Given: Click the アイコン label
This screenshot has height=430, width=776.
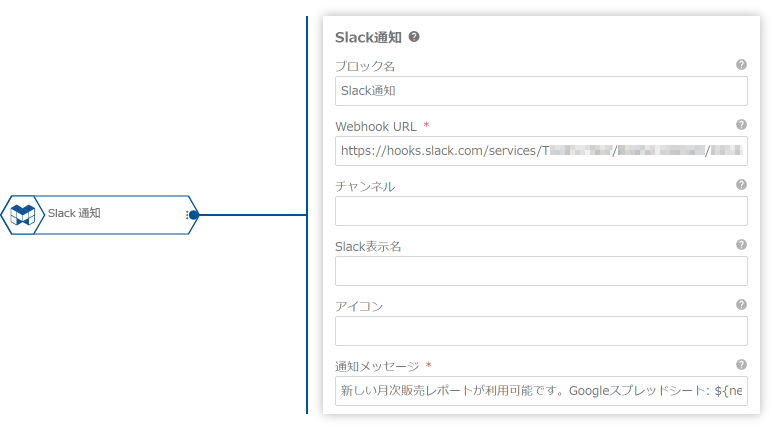Looking at the screenshot, I should pos(359,307).
